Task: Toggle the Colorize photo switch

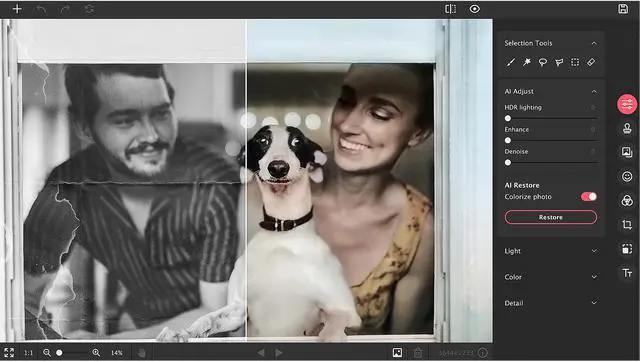Action: point(589,197)
